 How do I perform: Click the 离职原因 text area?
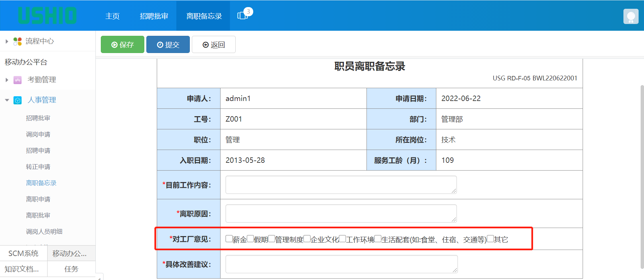341,213
